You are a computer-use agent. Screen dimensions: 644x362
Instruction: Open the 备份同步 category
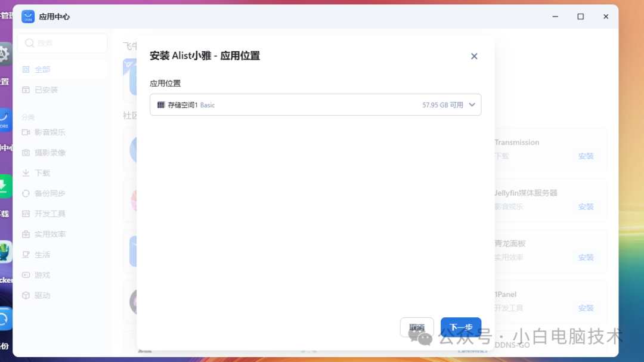pyautogui.click(x=63, y=194)
